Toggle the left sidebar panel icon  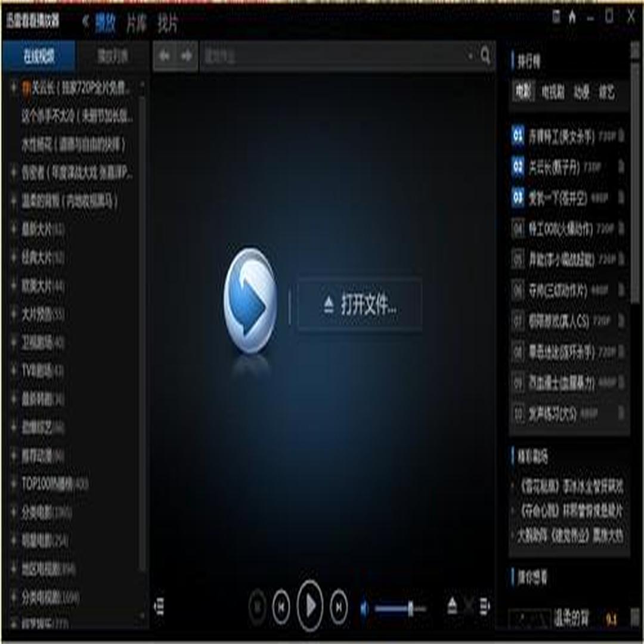coord(159,606)
